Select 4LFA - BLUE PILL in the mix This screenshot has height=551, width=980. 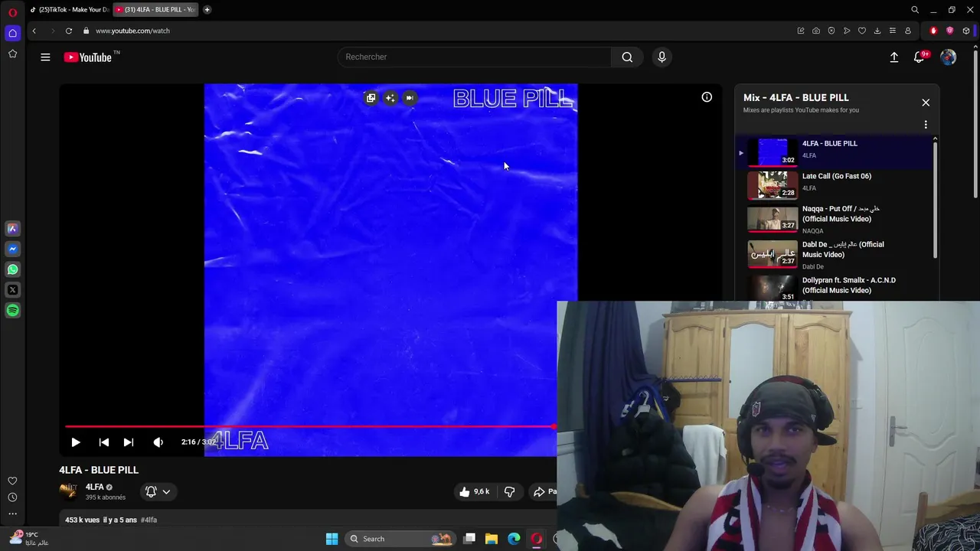(x=834, y=152)
